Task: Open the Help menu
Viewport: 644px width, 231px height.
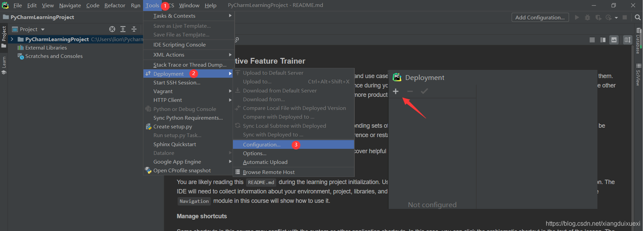Action: point(210,5)
